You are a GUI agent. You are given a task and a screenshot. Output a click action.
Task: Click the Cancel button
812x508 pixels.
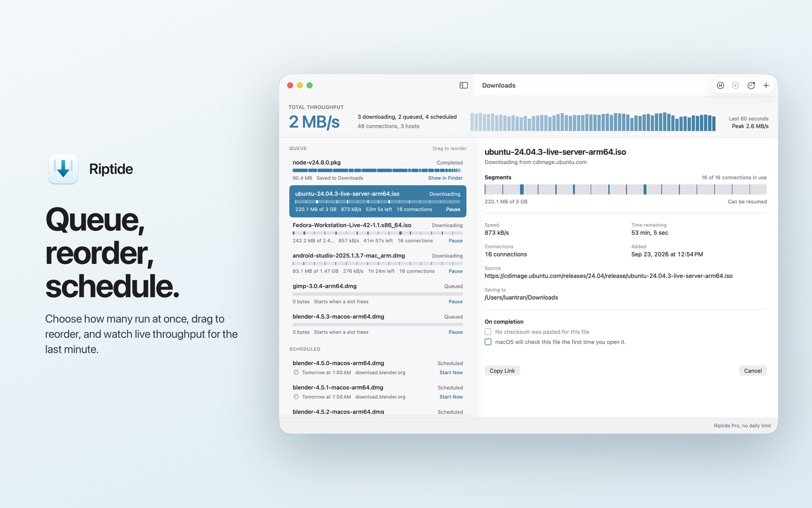tap(753, 371)
